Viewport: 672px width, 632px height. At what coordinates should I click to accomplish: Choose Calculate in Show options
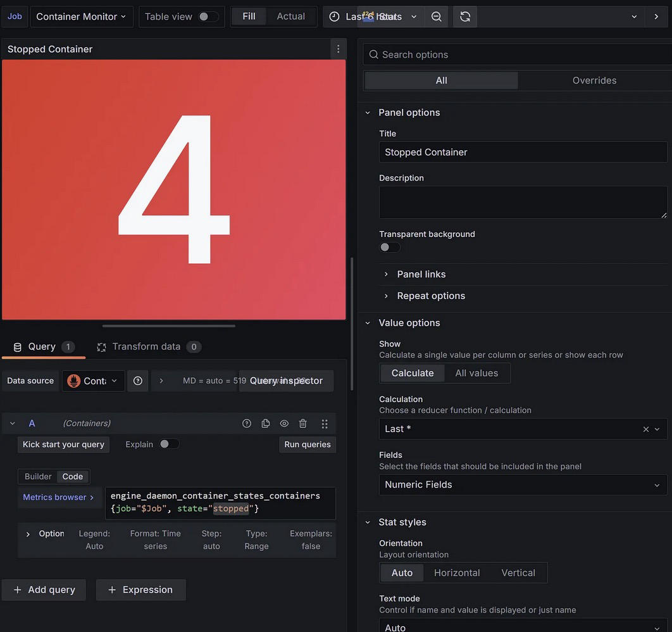[x=413, y=373]
